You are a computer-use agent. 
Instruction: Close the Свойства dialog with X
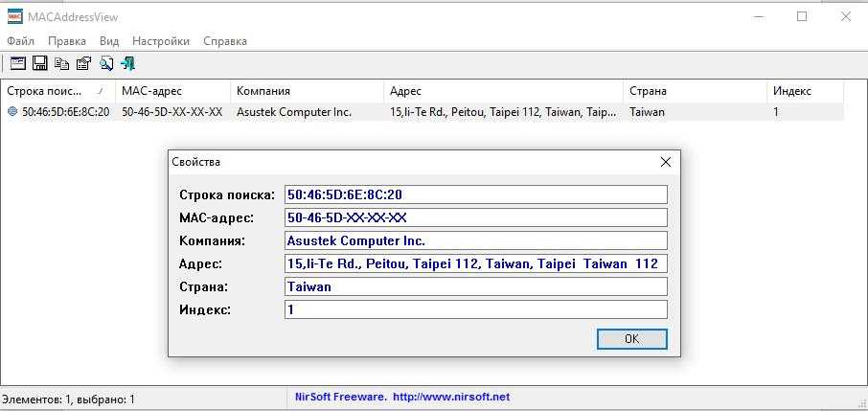tap(665, 162)
